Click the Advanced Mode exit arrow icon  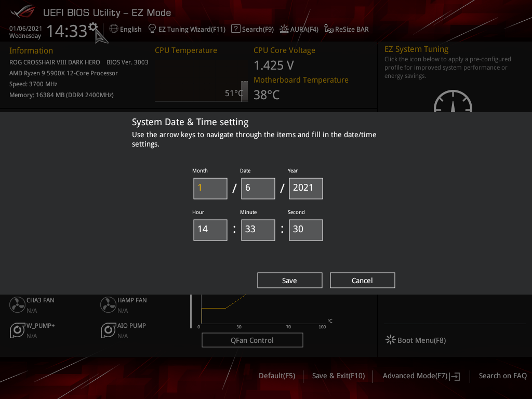[x=455, y=376]
